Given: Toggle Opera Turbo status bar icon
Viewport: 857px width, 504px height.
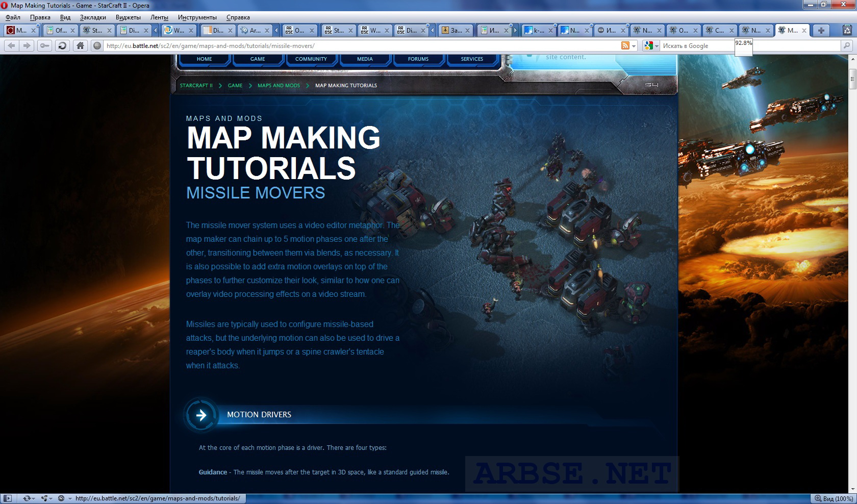Looking at the screenshot, I should 61,498.
